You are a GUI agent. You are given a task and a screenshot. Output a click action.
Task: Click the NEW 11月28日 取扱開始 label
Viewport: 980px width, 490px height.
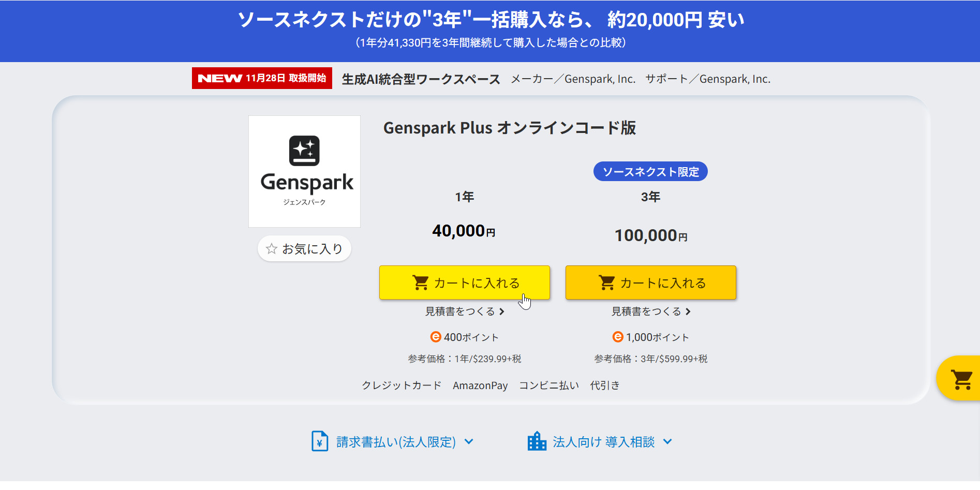coord(262,78)
